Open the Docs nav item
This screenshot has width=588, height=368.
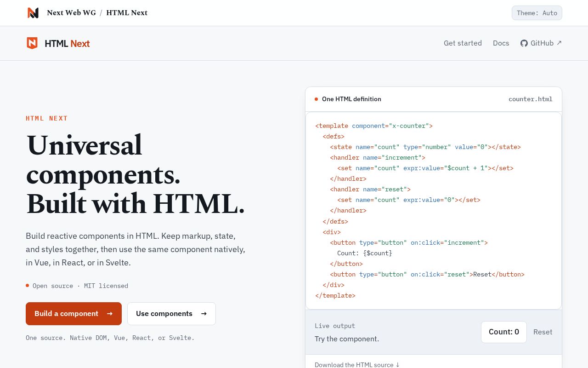pos(501,43)
